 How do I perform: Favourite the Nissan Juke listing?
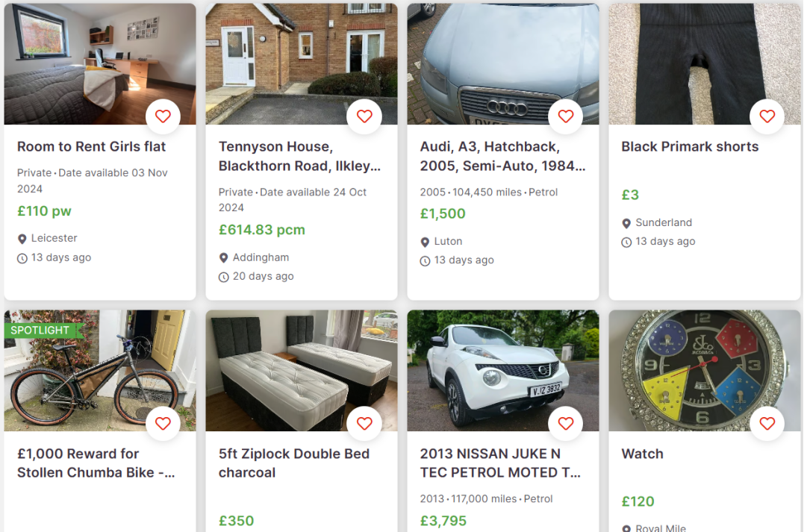pyautogui.click(x=566, y=423)
